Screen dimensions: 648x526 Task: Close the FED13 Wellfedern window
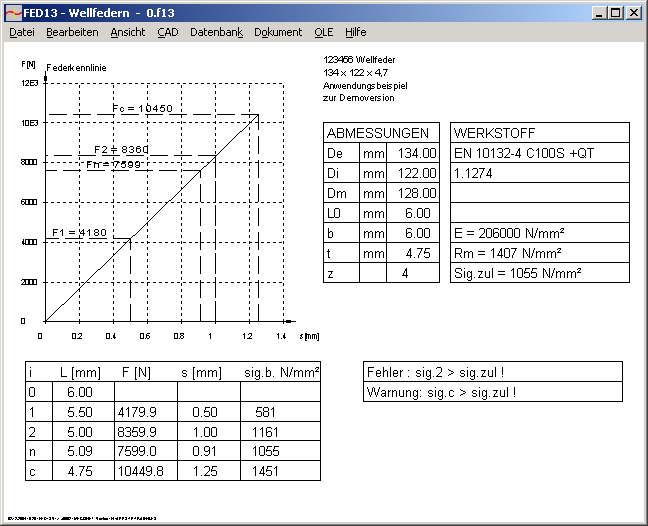633,13
